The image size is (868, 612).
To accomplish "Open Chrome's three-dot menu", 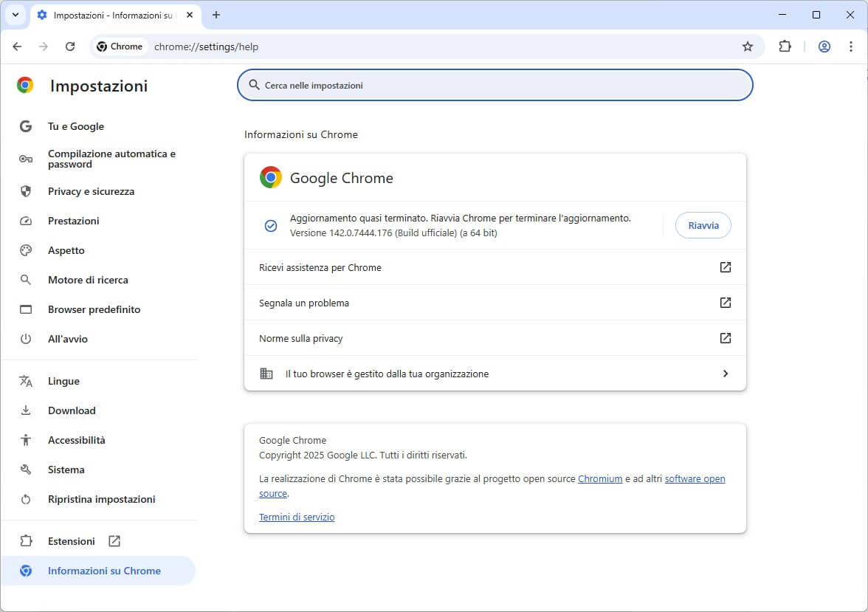I will click(x=851, y=47).
